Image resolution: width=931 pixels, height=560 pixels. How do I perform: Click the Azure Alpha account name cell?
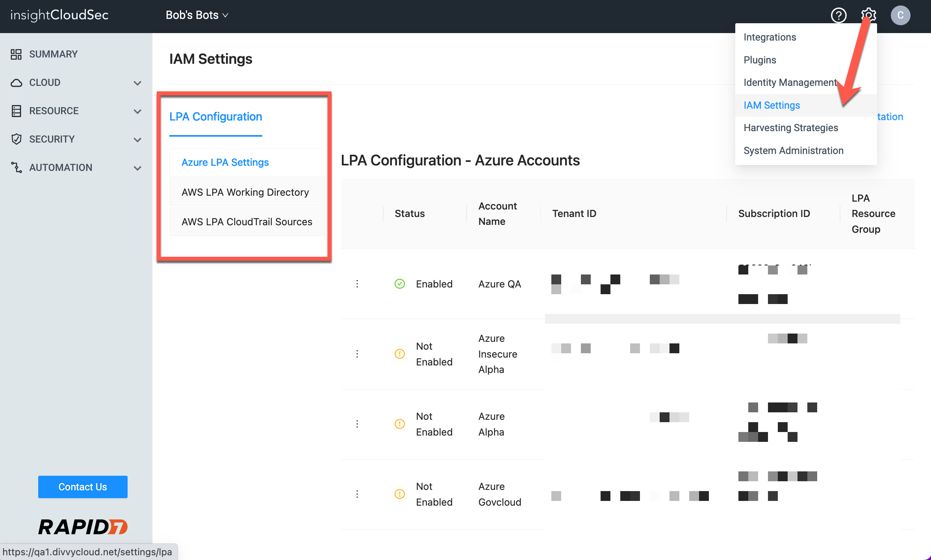(491, 424)
